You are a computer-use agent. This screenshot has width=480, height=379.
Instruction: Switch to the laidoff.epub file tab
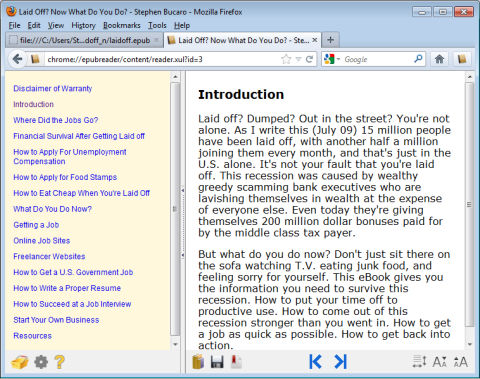coord(84,40)
